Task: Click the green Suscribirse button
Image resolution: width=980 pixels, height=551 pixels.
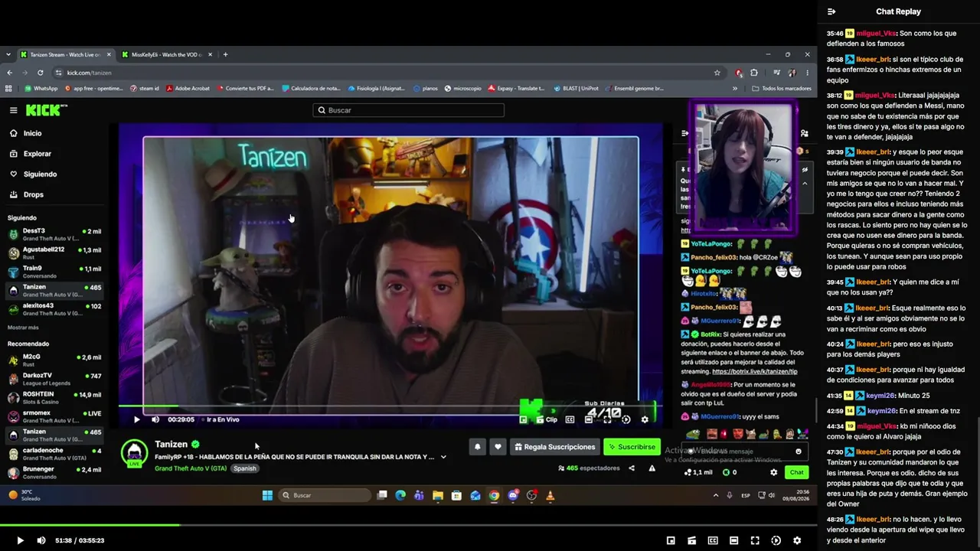Action: point(632,447)
